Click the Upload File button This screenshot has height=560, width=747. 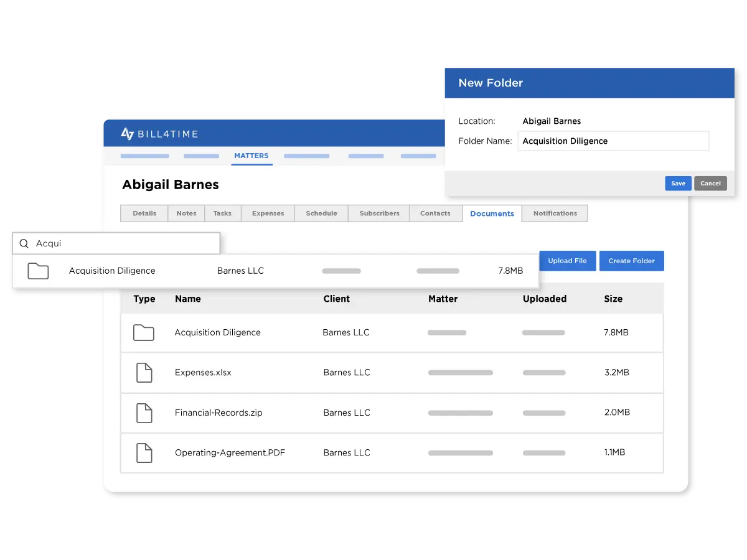point(567,261)
